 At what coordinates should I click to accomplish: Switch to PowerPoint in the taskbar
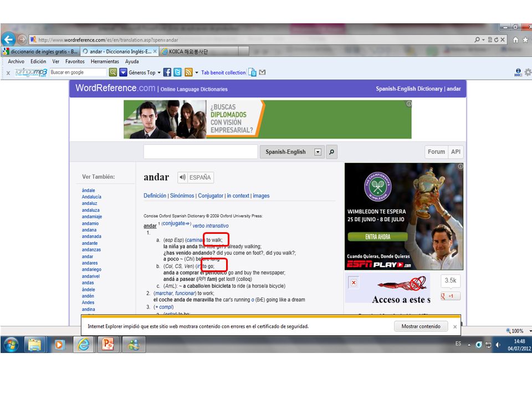click(108, 345)
